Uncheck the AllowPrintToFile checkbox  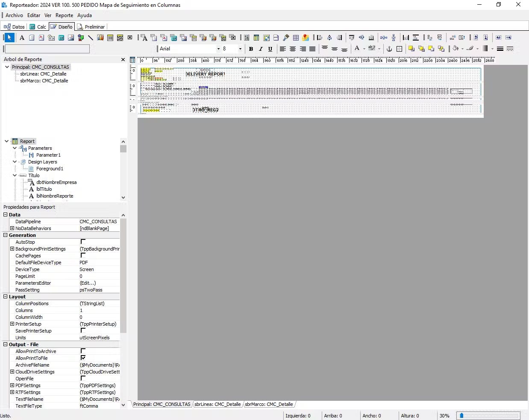point(83,358)
